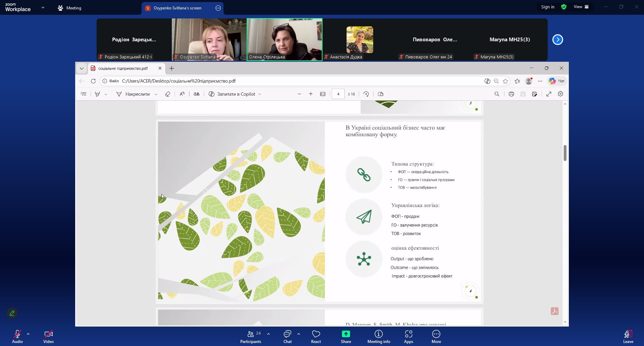Open Meeting info
644x346 pixels.
tap(379, 336)
